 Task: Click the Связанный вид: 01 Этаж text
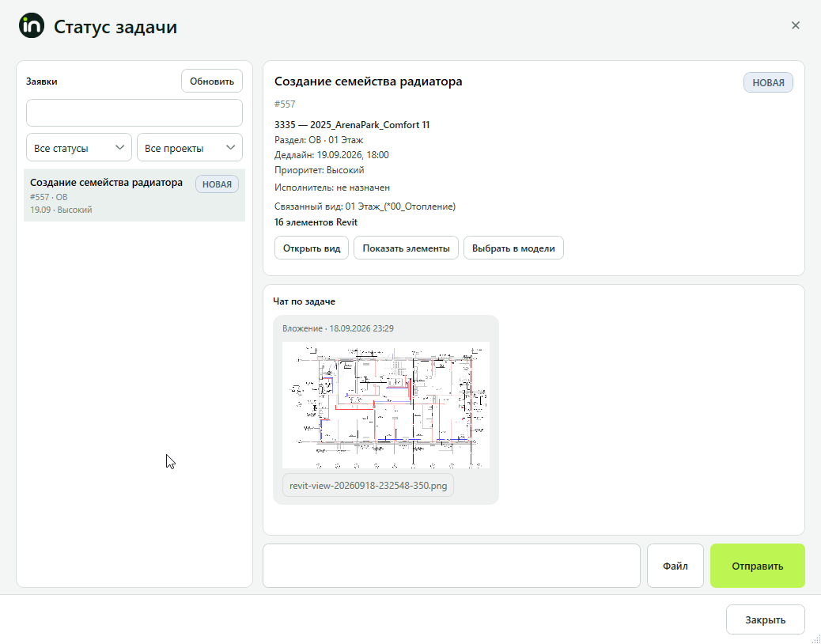(x=365, y=206)
